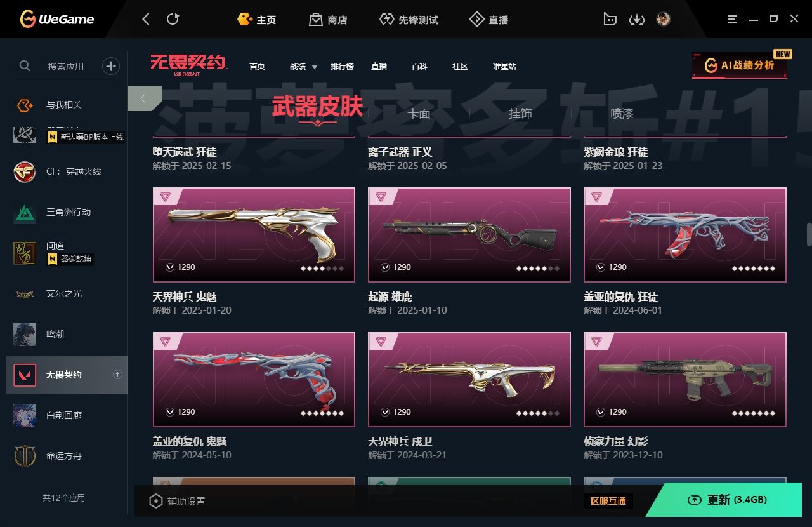
Task: Click the update arrow beside 无畏契约
Action: pyautogui.click(x=117, y=375)
